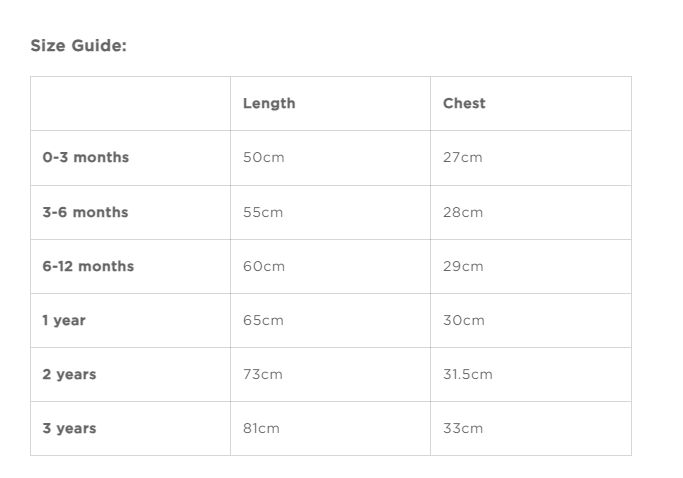Click the 28cm chest value
Image resolution: width=683 pixels, height=478 pixels.
(463, 212)
